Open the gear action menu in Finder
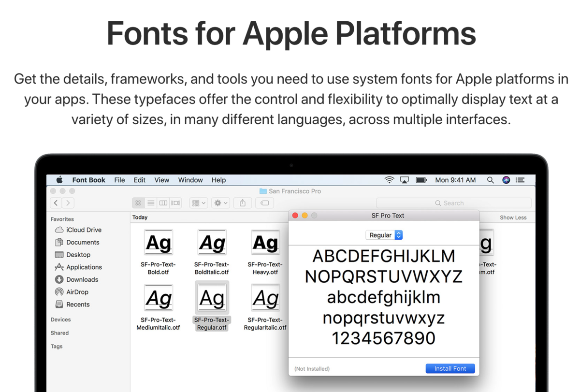Viewport: 580px width, 392px height. [x=220, y=203]
